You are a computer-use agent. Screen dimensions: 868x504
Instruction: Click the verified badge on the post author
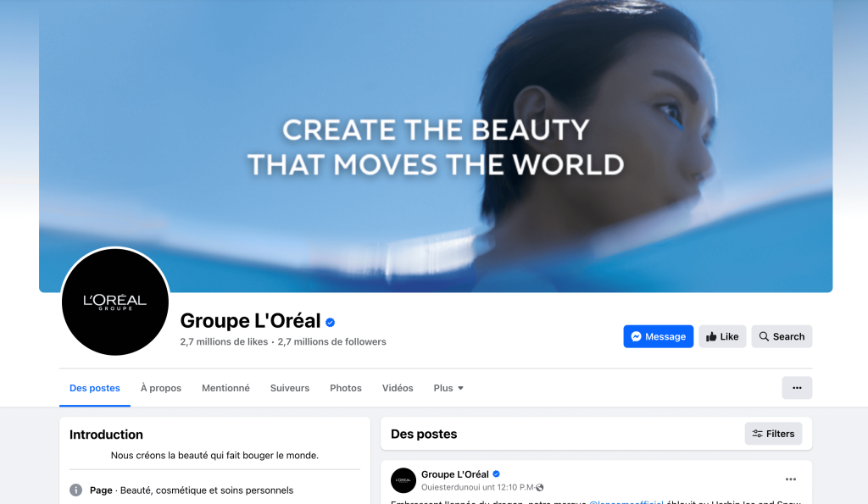tap(496, 474)
